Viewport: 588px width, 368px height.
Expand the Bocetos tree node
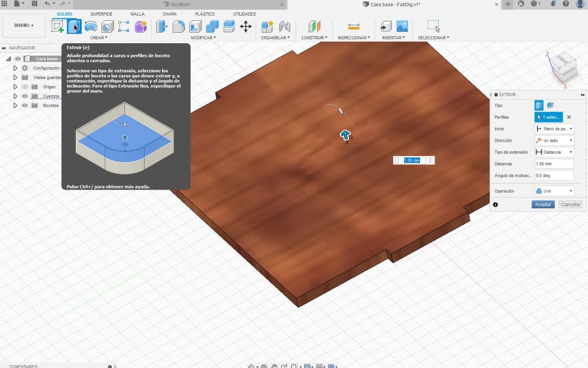coord(15,105)
